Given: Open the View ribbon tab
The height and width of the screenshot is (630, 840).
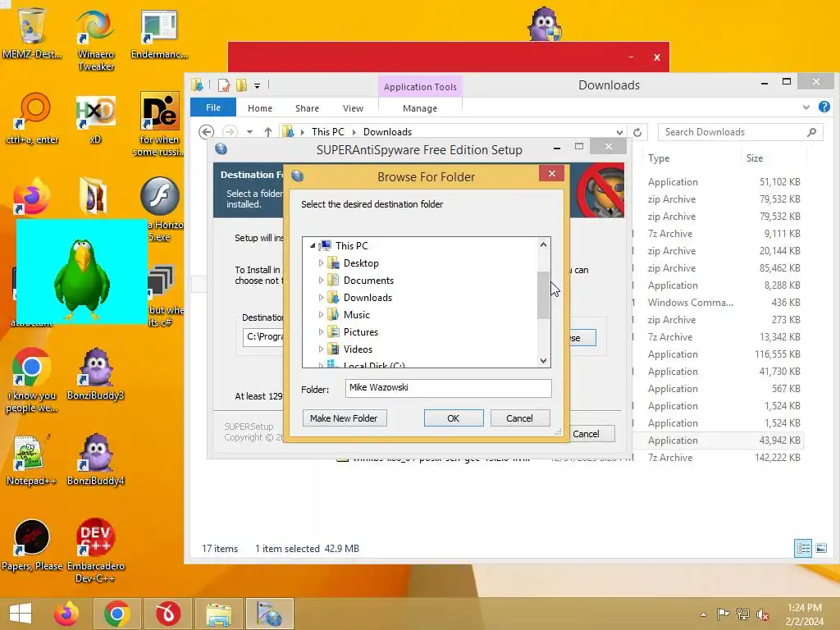Looking at the screenshot, I should 353,108.
